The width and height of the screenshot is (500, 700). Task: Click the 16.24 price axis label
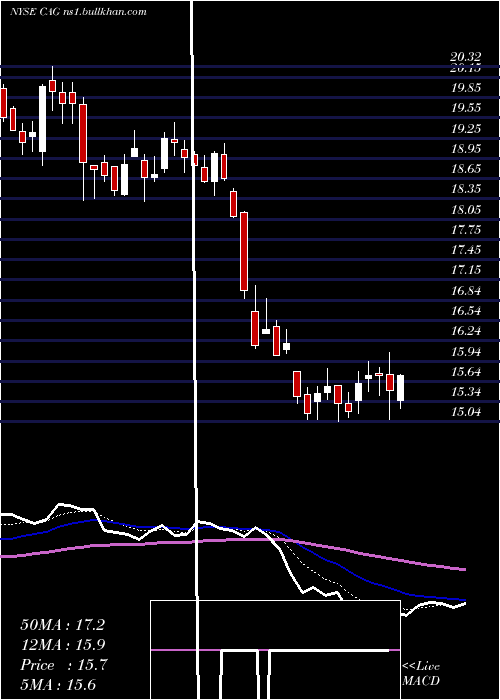[x=466, y=330]
